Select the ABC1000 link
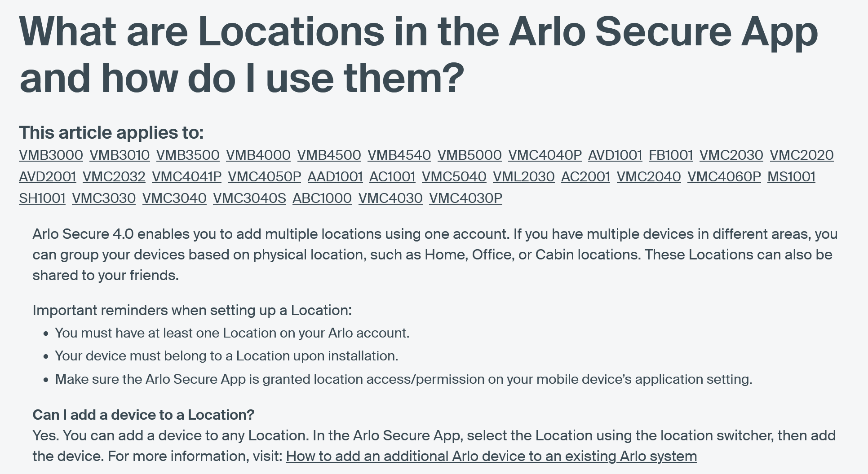868x474 pixels. (322, 198)
